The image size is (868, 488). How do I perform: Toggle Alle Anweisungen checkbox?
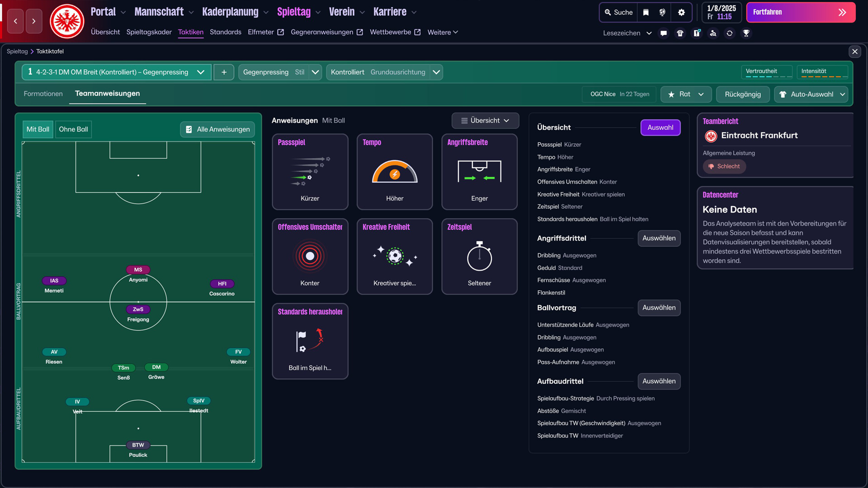218,129
